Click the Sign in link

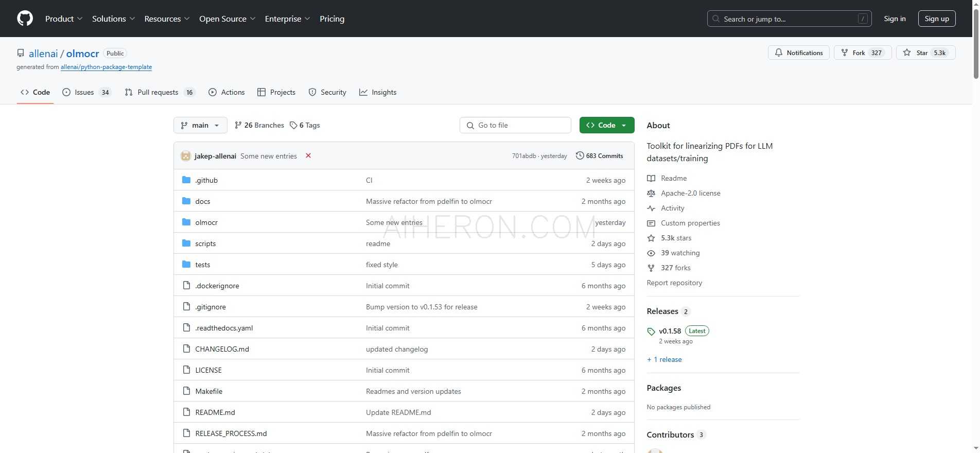(895, 19)
